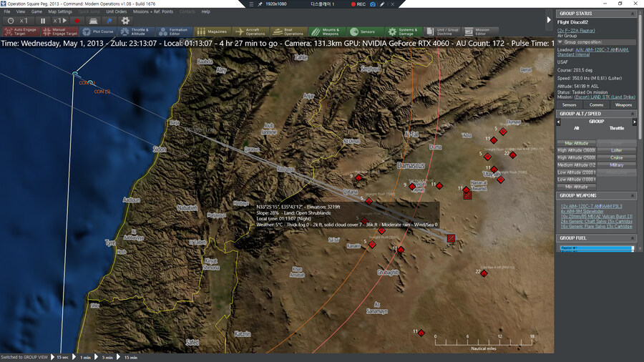
Task: Set throttle to Military
Action: point(617,165)
